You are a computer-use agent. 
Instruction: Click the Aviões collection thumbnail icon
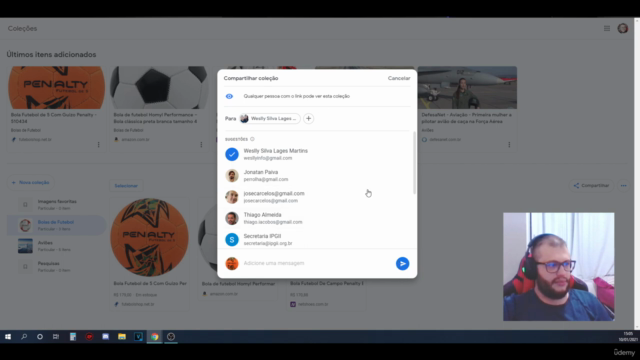coord(25,246)
